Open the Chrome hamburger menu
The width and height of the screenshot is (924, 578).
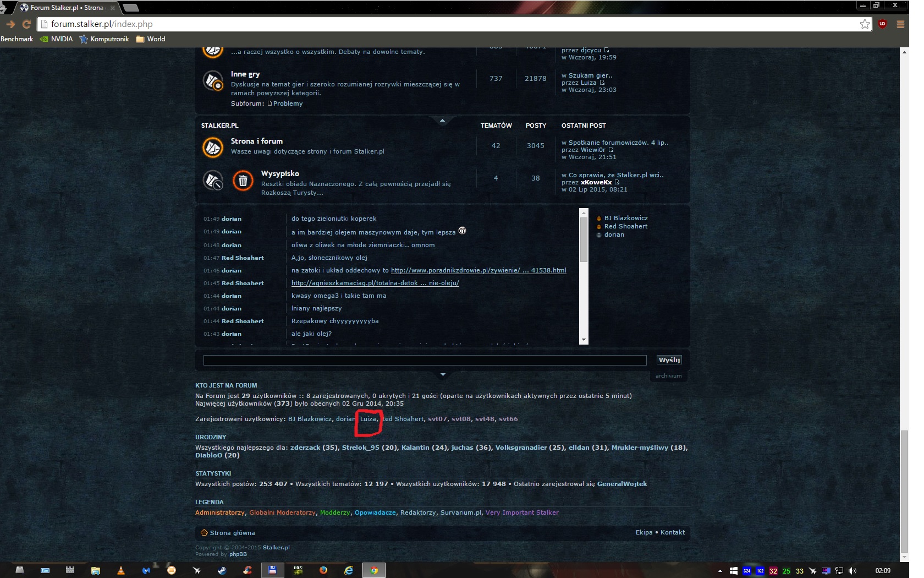[x=900, y=24]
